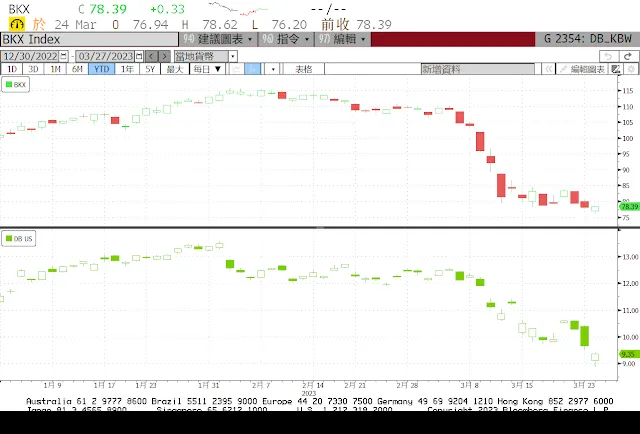
Task: Open the 當地貨幣 currency dropdown arrow
Action: point(233,56)
